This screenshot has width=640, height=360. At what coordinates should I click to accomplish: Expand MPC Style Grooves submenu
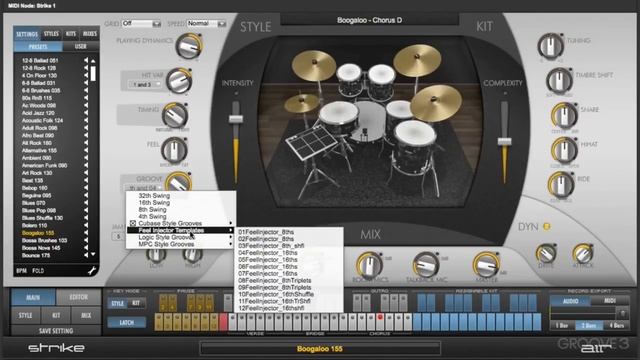click(180, 244)
